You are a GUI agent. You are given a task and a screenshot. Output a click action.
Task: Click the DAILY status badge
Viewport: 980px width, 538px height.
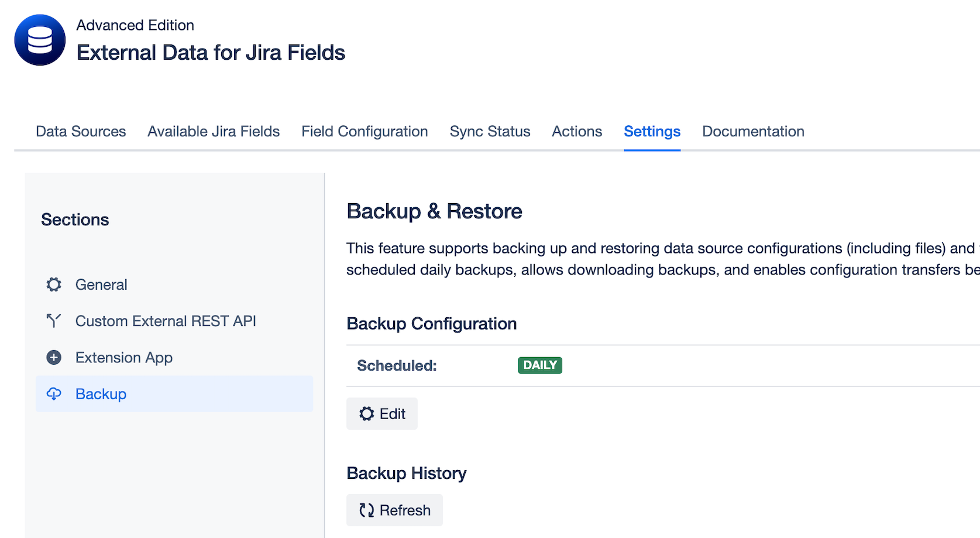(539, 365)
